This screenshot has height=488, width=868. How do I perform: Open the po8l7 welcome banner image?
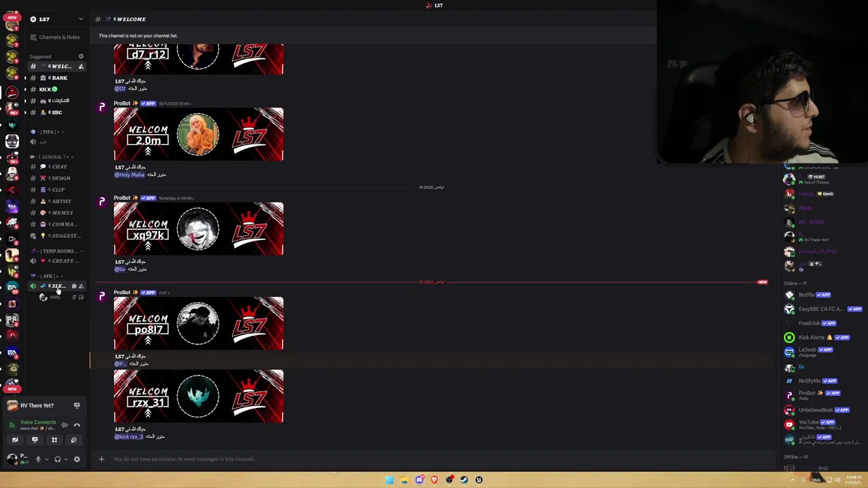click(199, 323)
